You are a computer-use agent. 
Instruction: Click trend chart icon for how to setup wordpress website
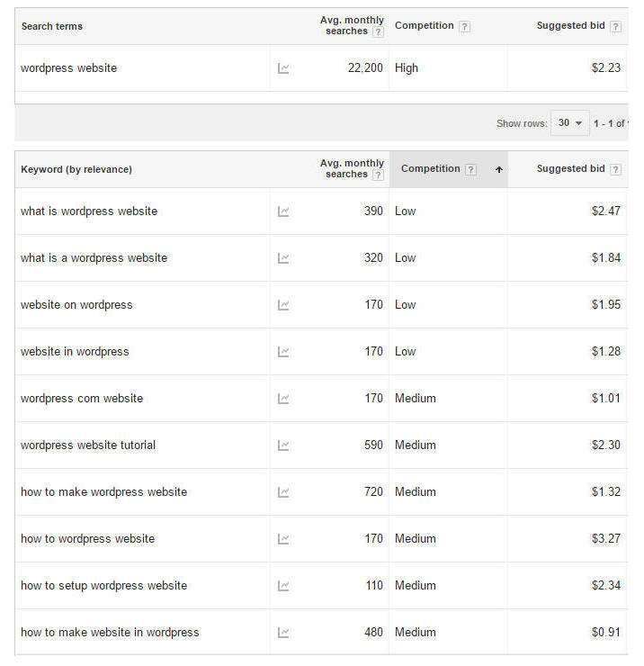(x=283, y=586)
